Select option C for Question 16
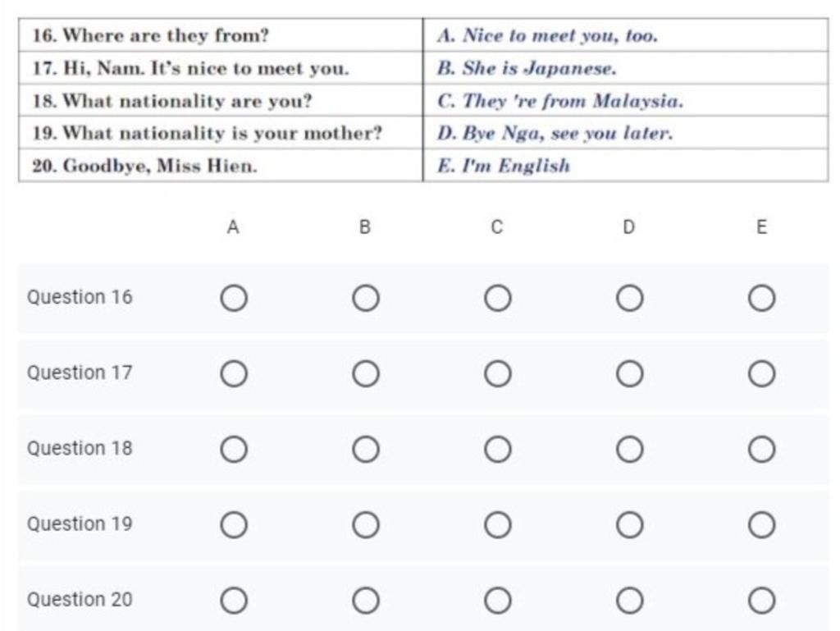Image resolution: width=840 pixels, height=631 pixels. pos(497,299)
